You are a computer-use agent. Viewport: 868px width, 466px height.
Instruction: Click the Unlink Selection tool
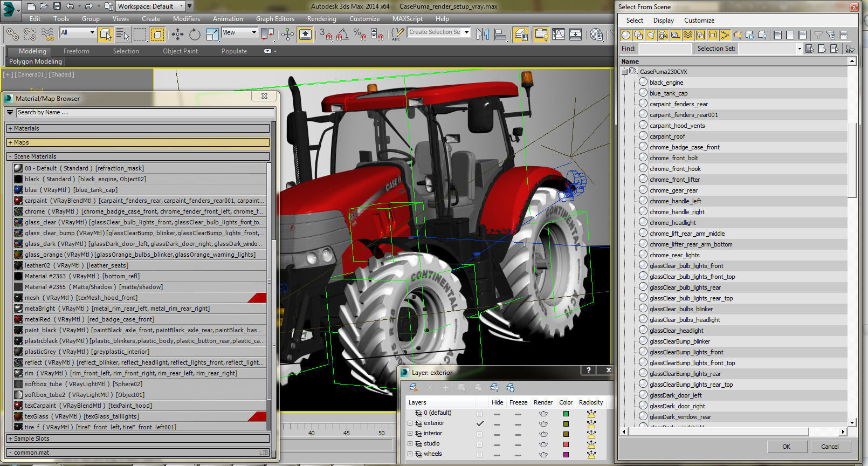click(x=30, y=35)
